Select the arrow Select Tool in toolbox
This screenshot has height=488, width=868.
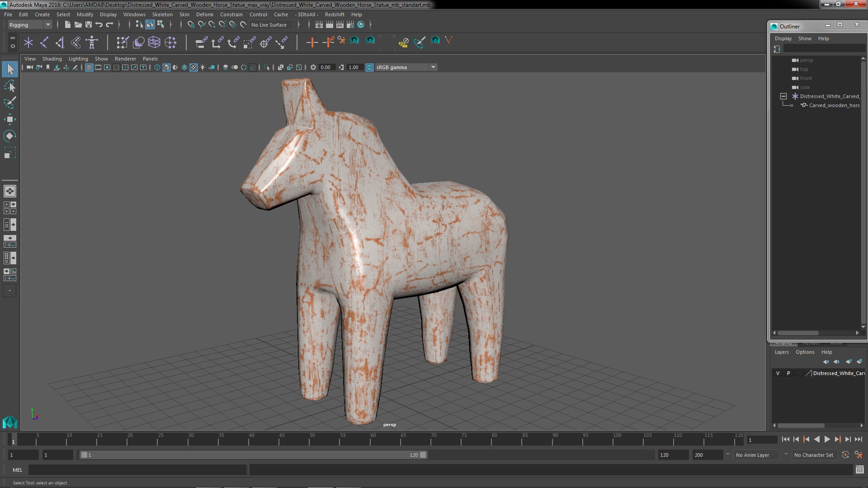pyautogui.click(x=10, y=69)
